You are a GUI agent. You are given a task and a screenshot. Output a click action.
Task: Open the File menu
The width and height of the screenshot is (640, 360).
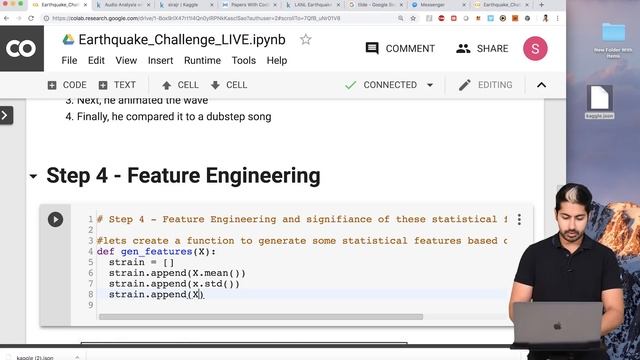tap(69, 60)
